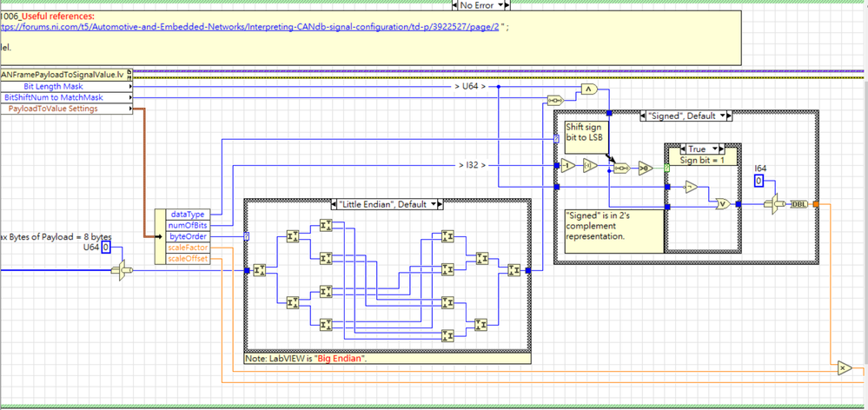Click the scaleFactor unbundle element
The image size is (868, 410).
pos(189,248)
